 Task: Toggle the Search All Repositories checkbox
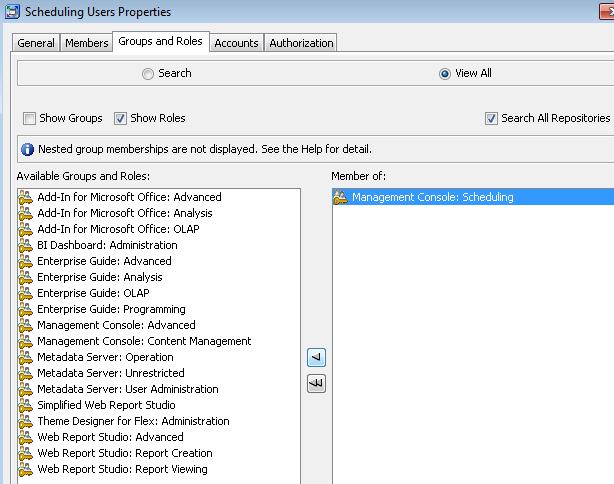491,118
